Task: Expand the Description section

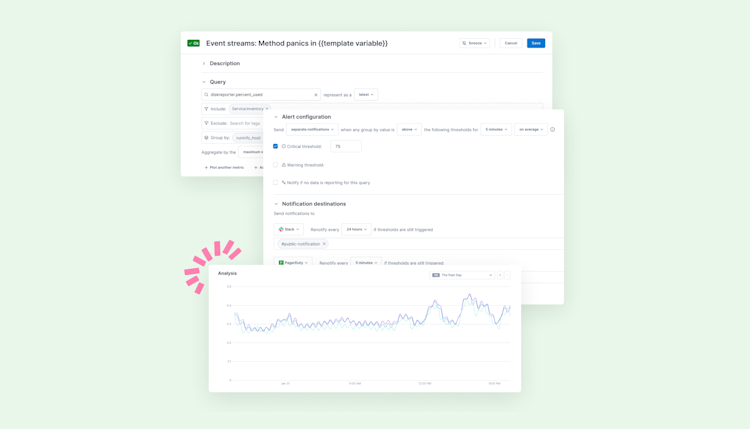Action: (204, 63)
